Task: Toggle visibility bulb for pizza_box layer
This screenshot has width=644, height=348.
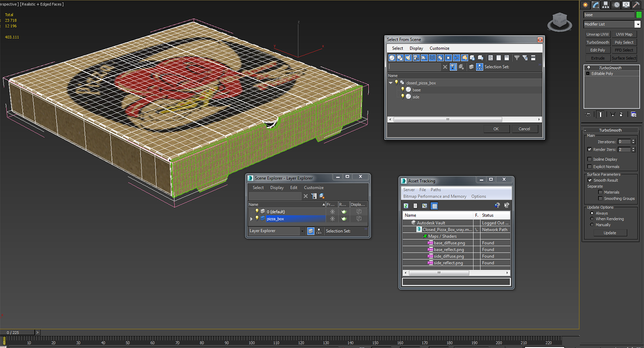Action: pos(257,218)
